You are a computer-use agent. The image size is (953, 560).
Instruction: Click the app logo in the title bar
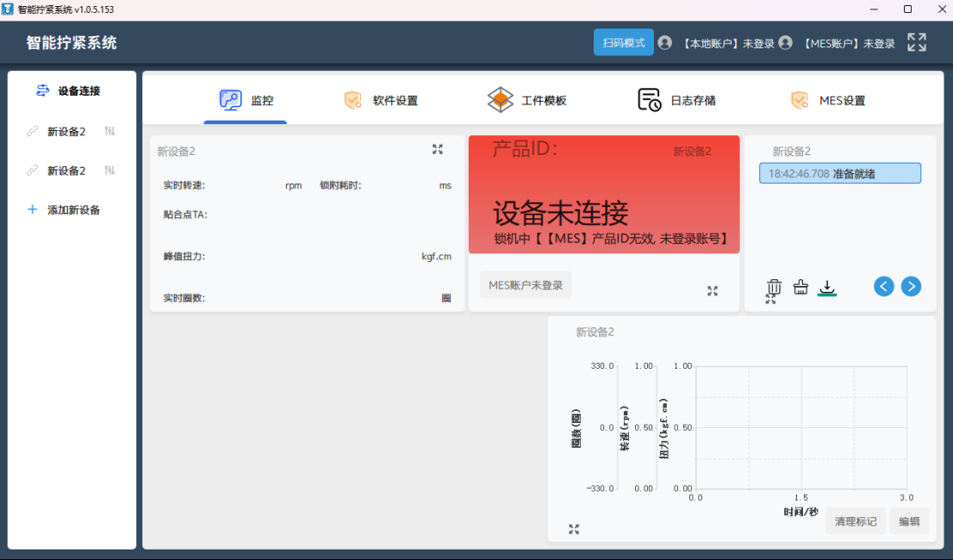pyautogui.click(x=8, y=9)
